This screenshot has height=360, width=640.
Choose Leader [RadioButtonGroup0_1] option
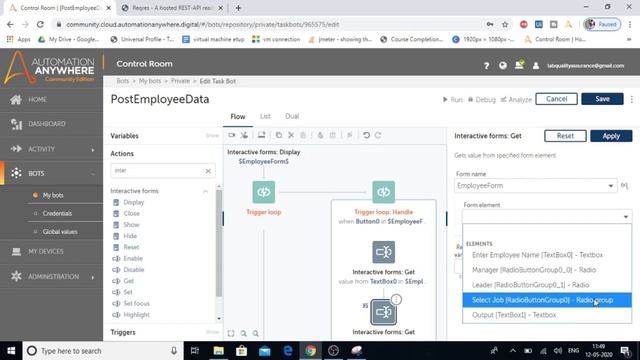[547, 285]
